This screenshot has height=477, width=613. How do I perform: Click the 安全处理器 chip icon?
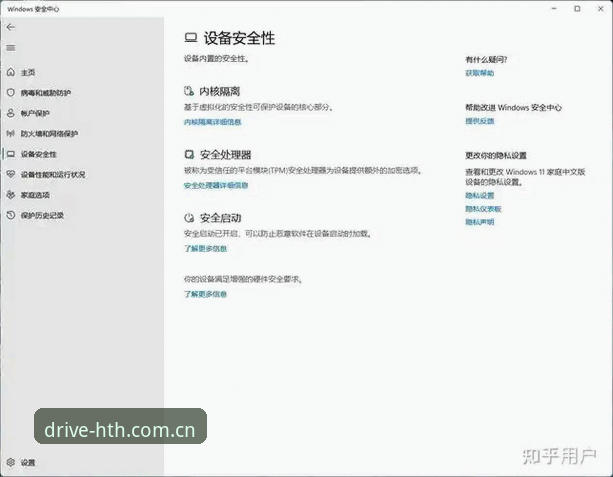click(189, 154)
